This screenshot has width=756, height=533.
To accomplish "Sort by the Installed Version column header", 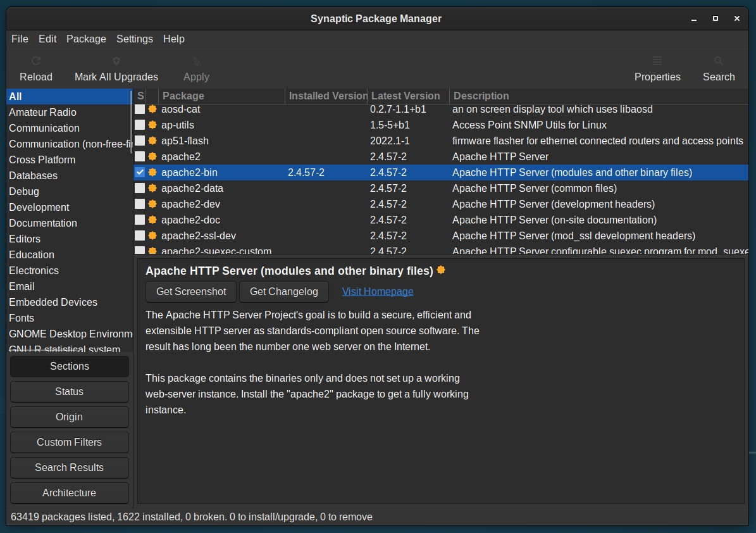I will 326,96.
